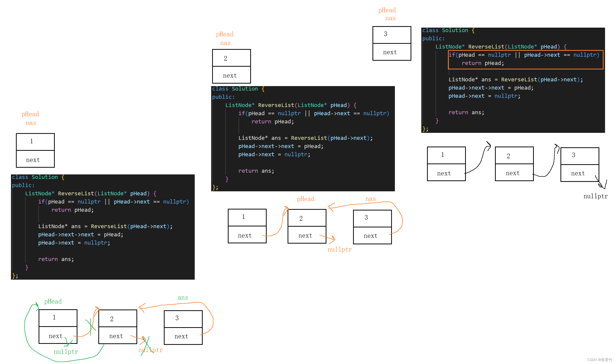Click the orange "nullptr" under the middle diagram
Image resolution: width=616 pixels, height=364 pixels.
(x=340, y=249)
